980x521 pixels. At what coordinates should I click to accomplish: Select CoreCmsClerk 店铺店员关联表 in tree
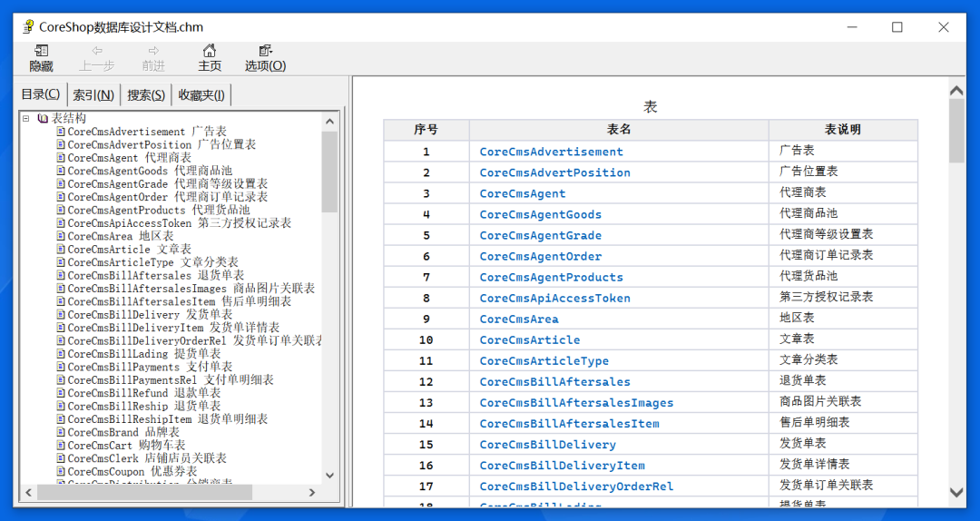coord(147,457)
